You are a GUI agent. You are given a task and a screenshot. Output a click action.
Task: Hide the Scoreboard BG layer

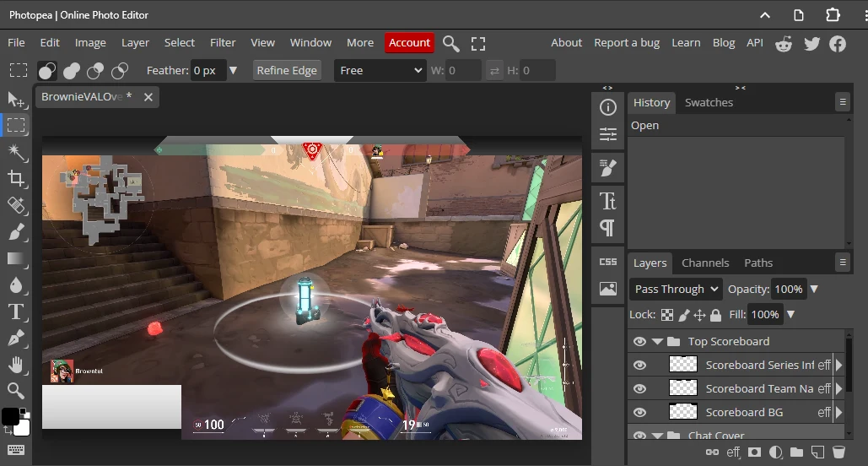639,412
